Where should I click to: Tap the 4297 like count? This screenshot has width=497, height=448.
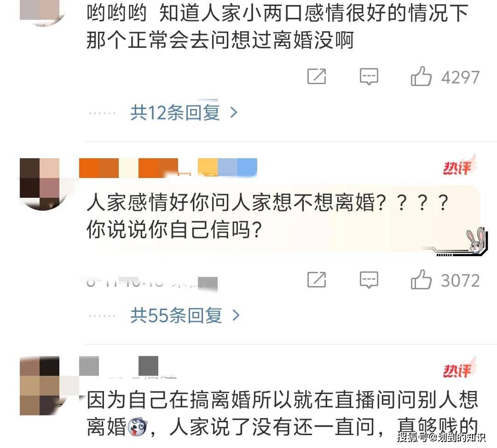tap(460, 77)
